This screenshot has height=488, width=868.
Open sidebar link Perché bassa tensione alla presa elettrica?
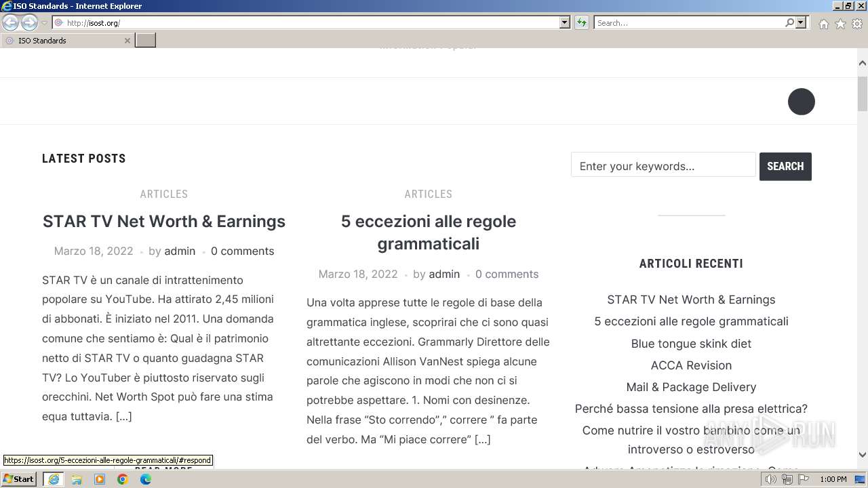[691, 409]
